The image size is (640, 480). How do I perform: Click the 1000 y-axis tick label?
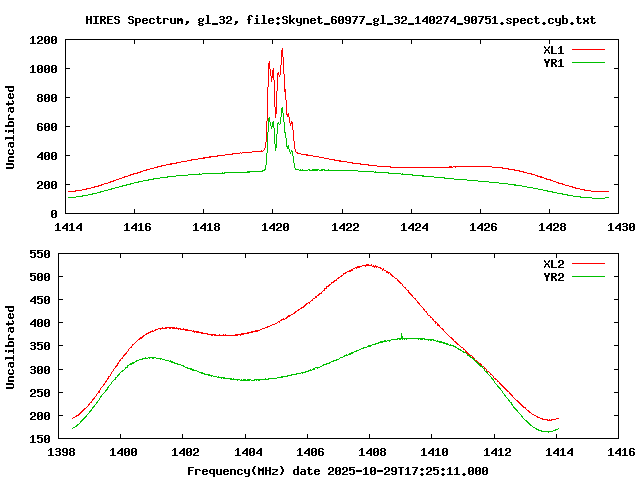pyautogui.click(x=43, y=69)
